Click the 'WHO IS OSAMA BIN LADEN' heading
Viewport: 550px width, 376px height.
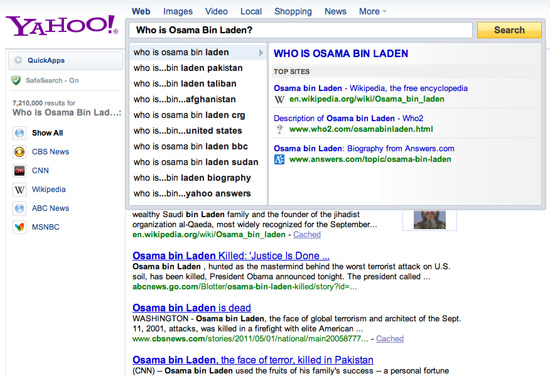point(341,54)
